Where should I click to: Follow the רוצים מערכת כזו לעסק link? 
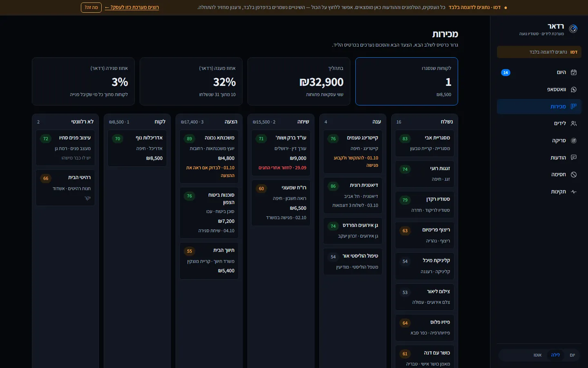point(132,7)
